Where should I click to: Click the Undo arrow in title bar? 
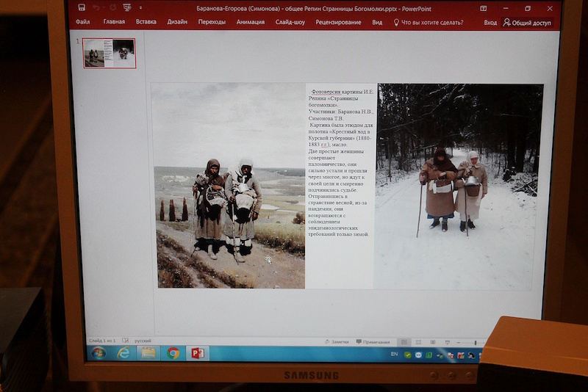96,8
